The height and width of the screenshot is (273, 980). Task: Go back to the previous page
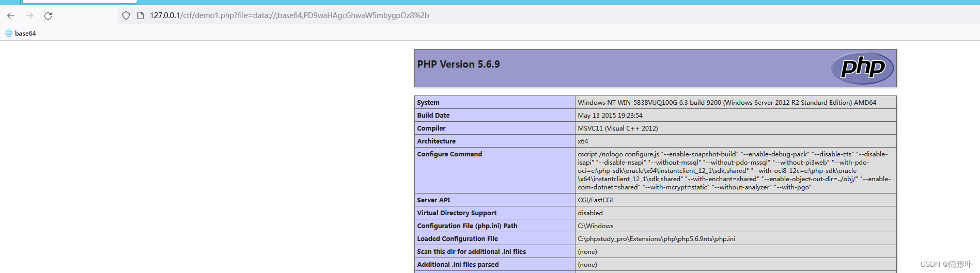click(x=11, y=16)
